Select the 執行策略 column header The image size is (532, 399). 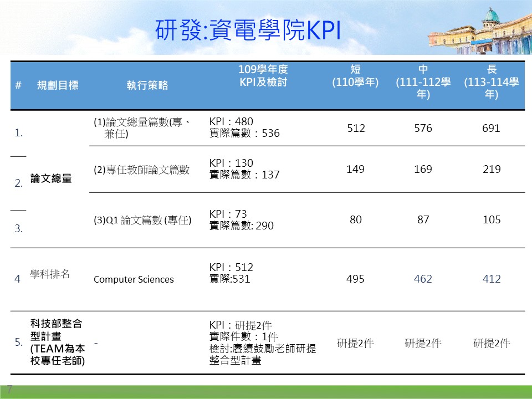pos(147,85)
